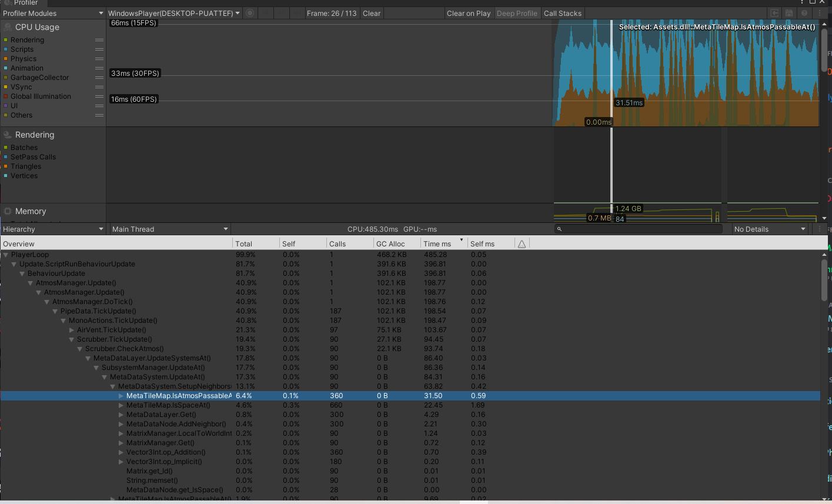Click the next frame arrow
The height and width of the screenshot is (504, 832).
[x=280, y=13]
